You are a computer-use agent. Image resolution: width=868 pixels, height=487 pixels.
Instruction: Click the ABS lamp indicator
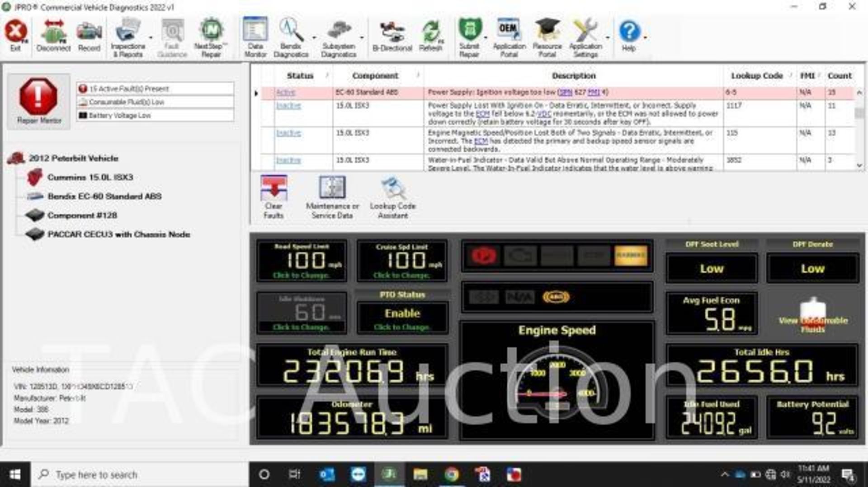[x=556, y=297]
